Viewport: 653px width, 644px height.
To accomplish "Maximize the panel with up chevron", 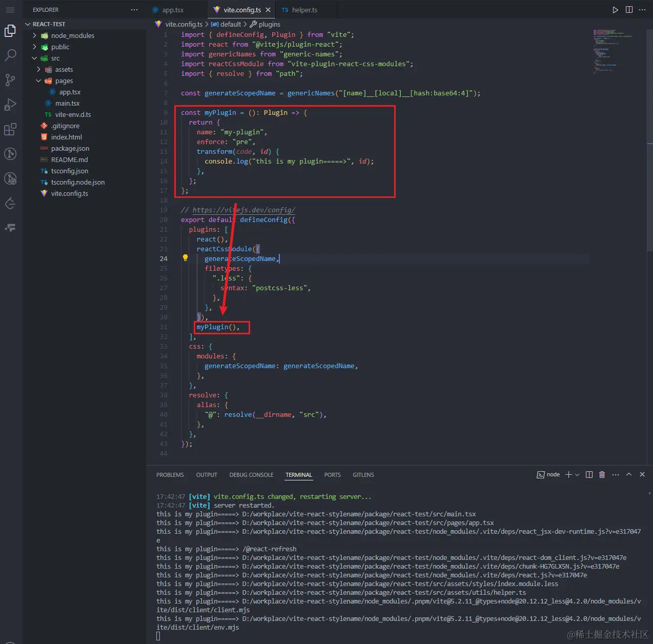I will 629,475.
